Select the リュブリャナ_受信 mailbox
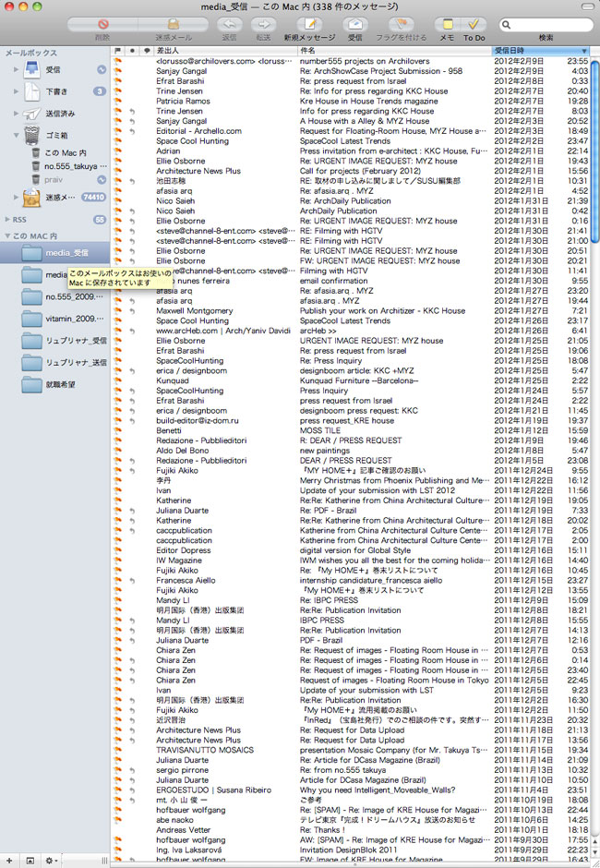600x868 pixels. click(x=54, y=341)
